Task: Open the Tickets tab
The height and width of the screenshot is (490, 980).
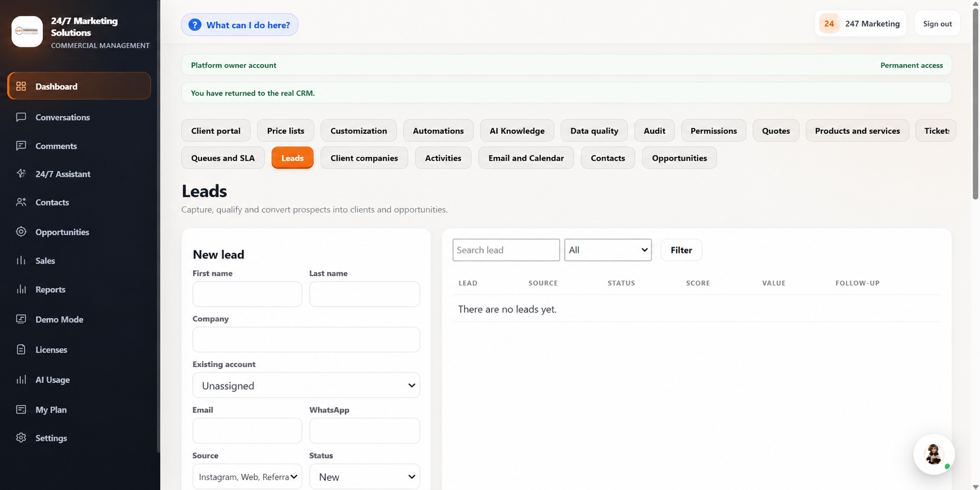Action: (x=936, y=130)
